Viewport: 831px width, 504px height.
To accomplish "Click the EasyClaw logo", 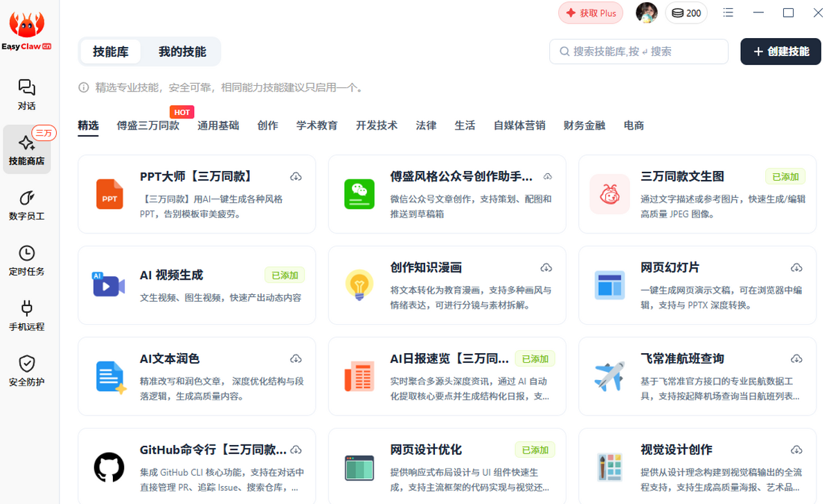I will 27,31.
